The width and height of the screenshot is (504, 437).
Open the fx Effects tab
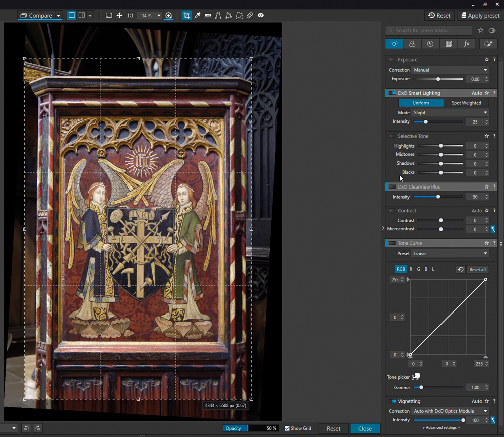click(467, 44)
